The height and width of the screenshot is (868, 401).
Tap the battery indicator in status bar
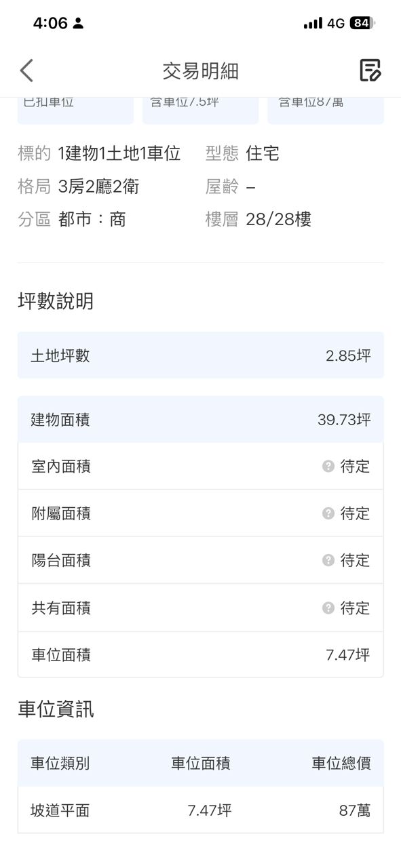pyautogui.click(x=362, y=23)
